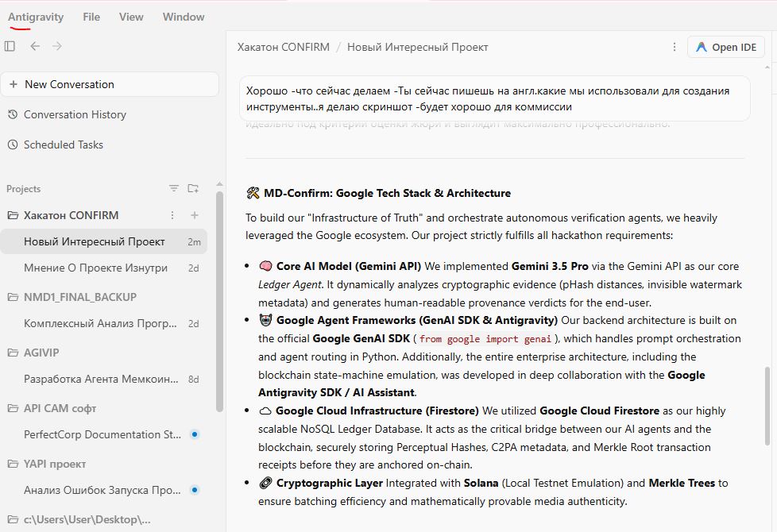Select Новый Интересный Проект conversation
The image size is (777, 532).
[x=103, y=241]
